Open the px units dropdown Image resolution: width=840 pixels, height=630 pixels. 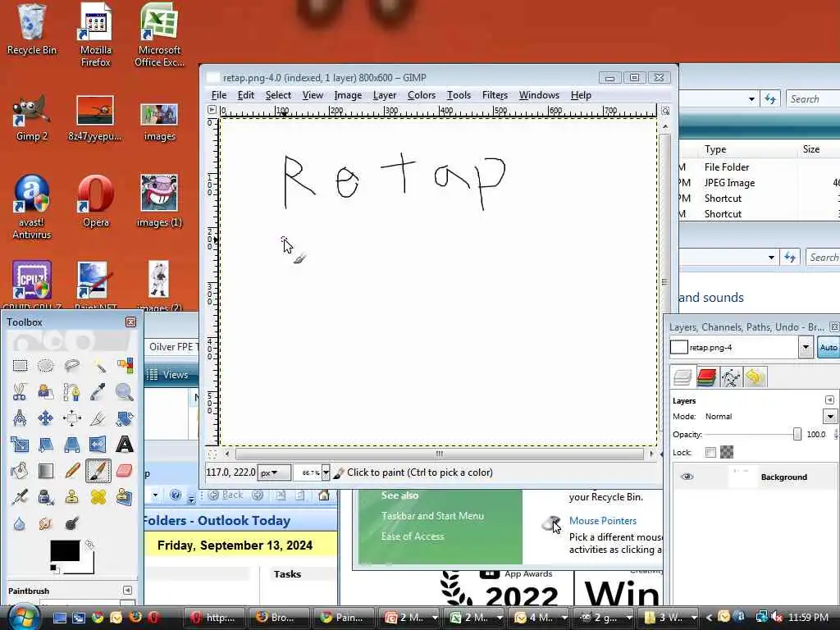click(x=274, y=472)
